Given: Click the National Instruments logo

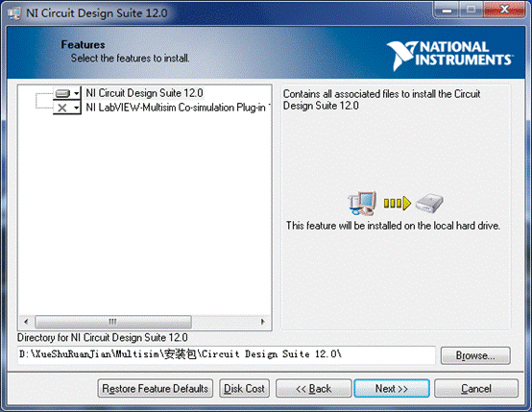Looking at the screenshot, I should pyautogui.click(x=449, y=55).
